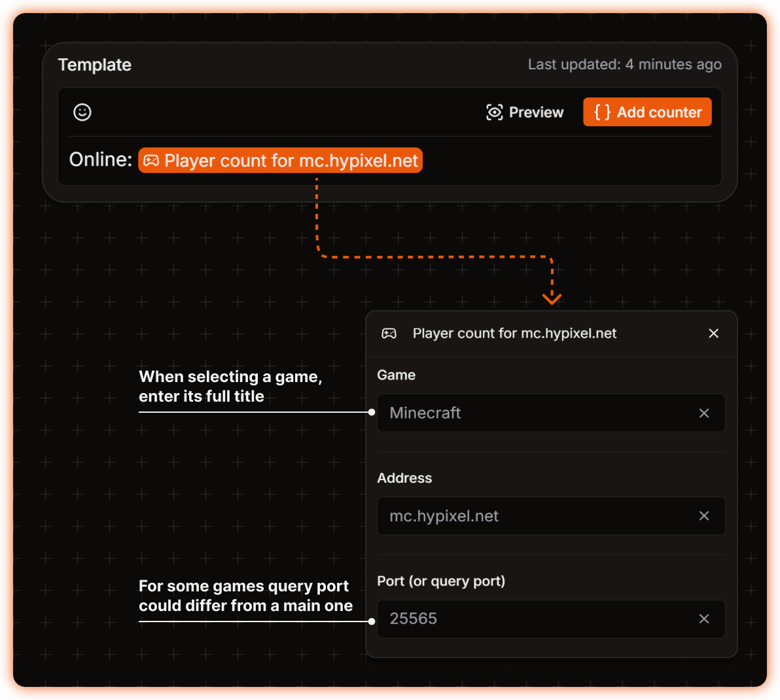
Task: Focus the Game input containing Minecraft
Action: pyautogui.click(x=537, y=413)
